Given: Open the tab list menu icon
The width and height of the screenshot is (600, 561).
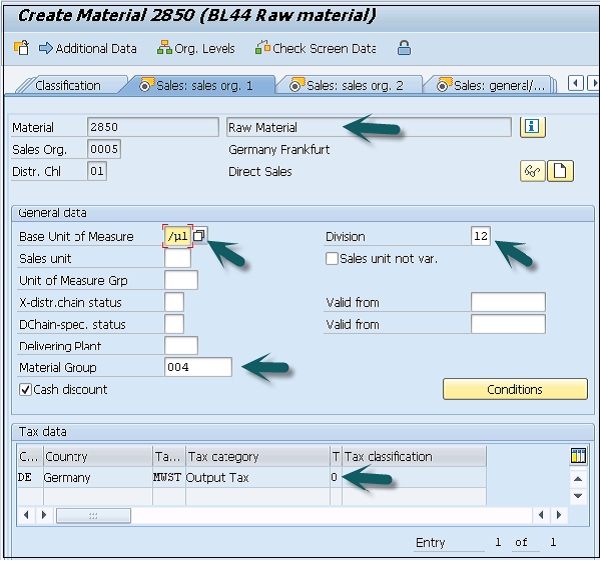Looking at the screenshot, I should (x=591, y=84).
